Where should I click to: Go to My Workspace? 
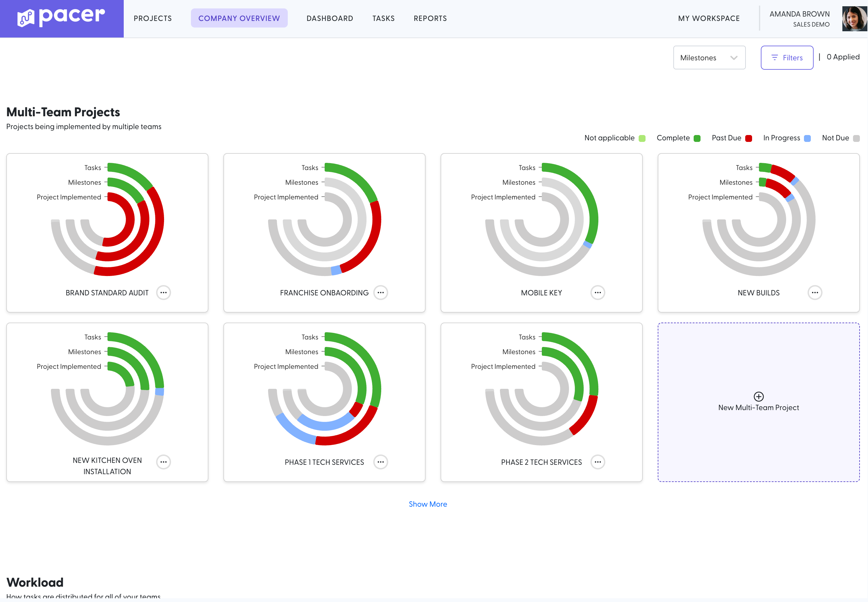click(709, 18)
